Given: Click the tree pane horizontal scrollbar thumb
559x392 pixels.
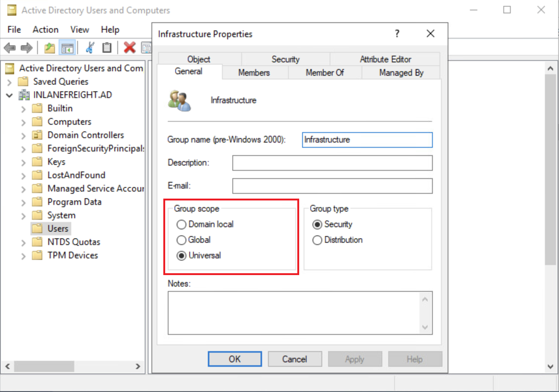Looking at the screenshot, I should (x=44, y=366).
